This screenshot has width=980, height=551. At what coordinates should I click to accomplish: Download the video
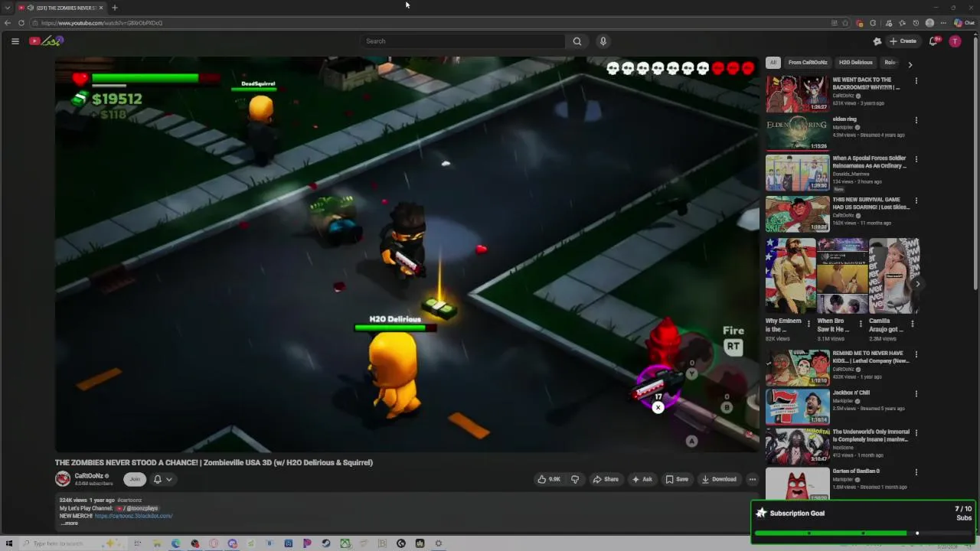point(719,479)
